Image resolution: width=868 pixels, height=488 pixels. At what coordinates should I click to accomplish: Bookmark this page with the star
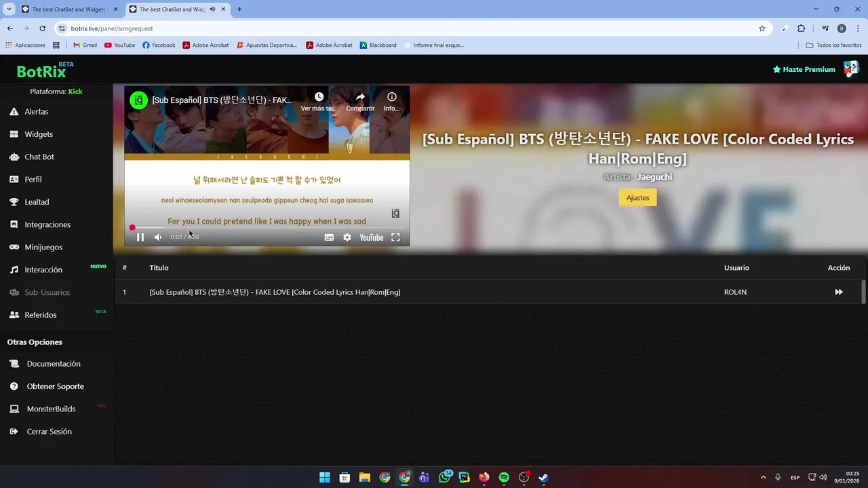point(762,28)
